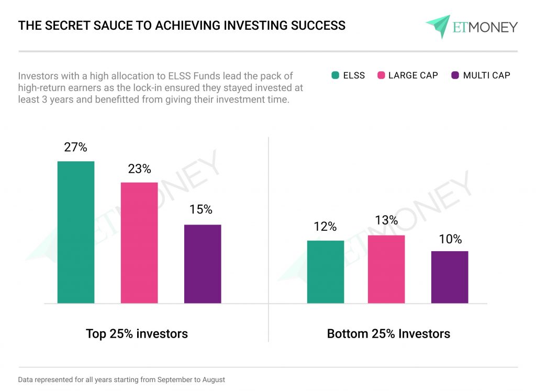The width and height of the screenshot is (536, 392).
Task: Click the 27% value label
Action: (75, 147)
